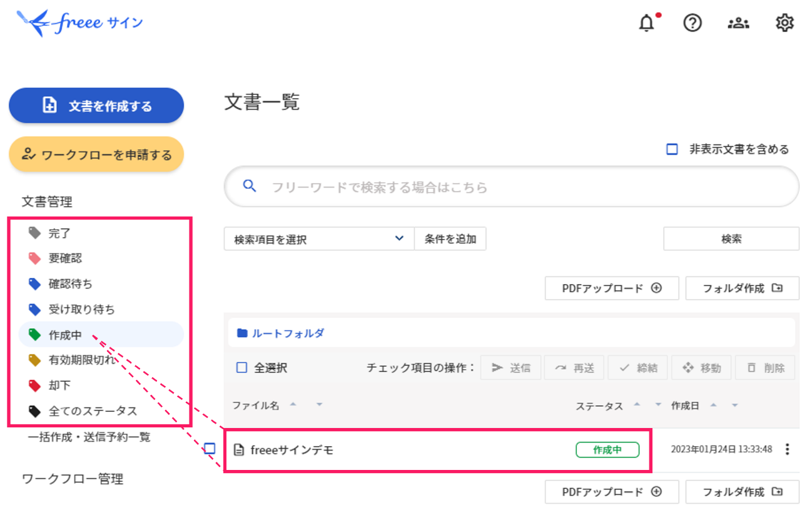
Task: Click the blue tag icon next to 確認待ち
Action: (35, 283)
